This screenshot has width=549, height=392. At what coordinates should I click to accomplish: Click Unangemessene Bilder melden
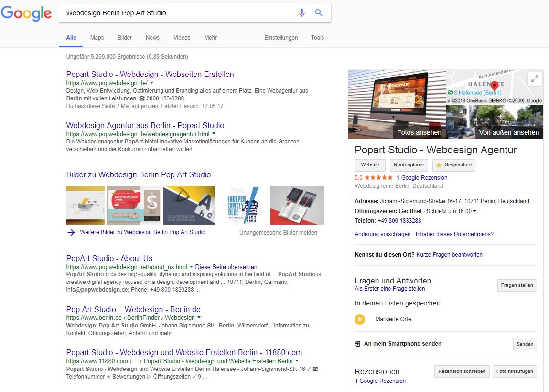[279, 233]
